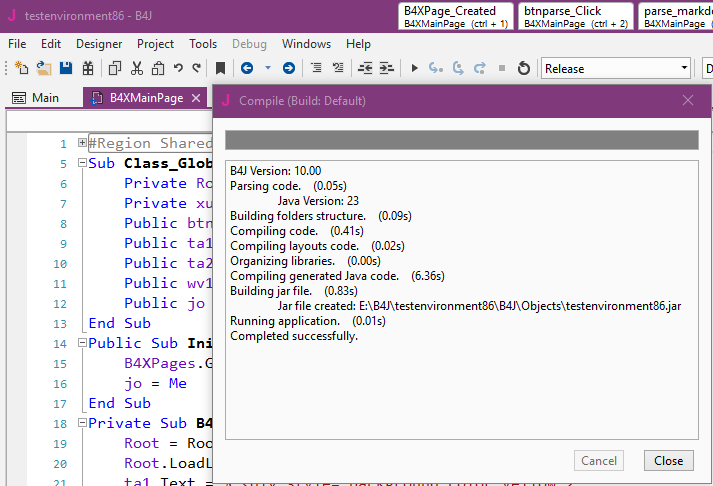Click the compile progress bar

pyautogui.click(x=462, y=140)
